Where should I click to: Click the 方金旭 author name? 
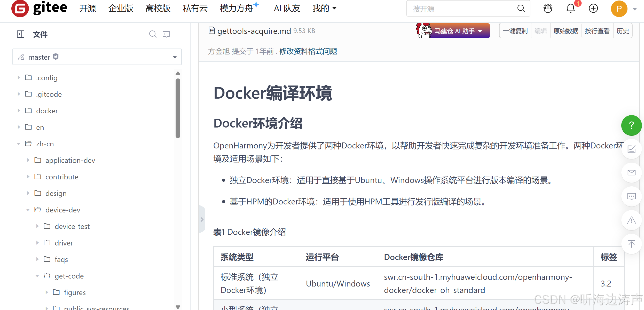coord(219,51)
